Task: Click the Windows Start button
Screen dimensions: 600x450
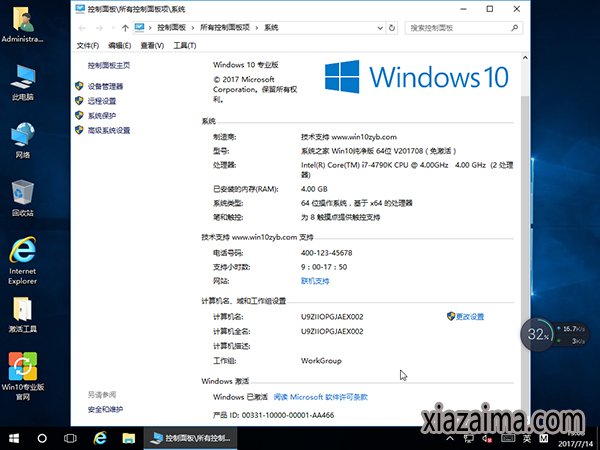Action: (x=14, y=439)
